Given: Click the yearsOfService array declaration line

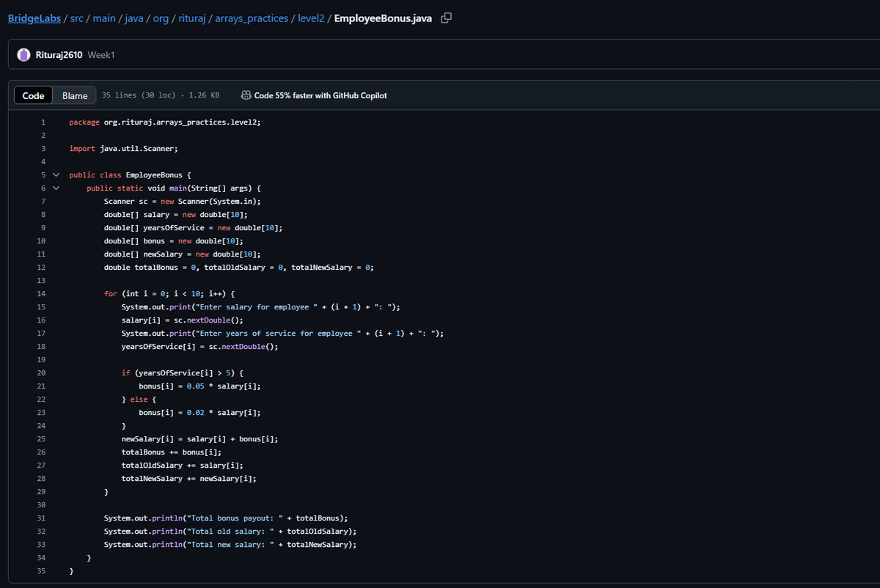Looking at the screenshot, I should (193, 228).
